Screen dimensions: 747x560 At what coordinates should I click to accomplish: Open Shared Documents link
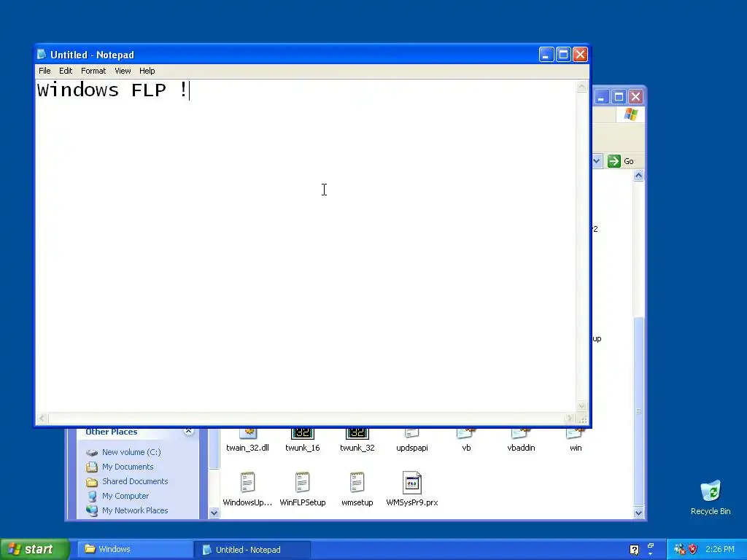click(x=135, y=481)
